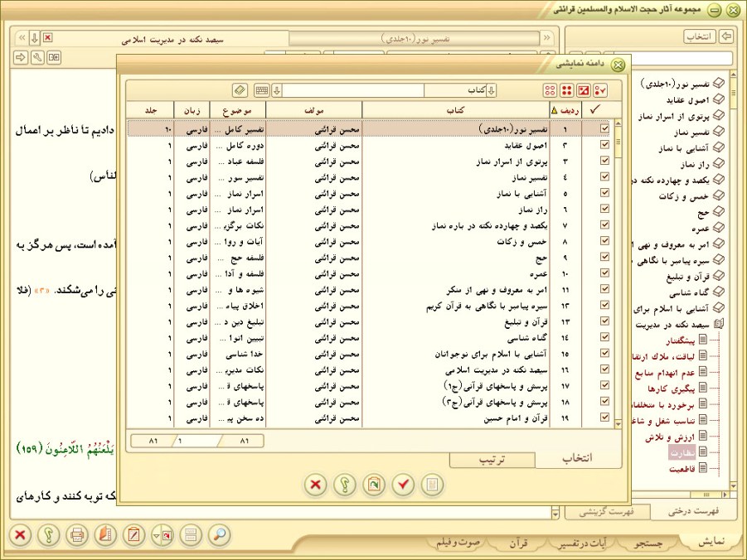This screenshot has height=560, width=747.
Task: Activate the تفسیر نور(۱۰جلدی) document tab
Action: [x=415, y=38]
